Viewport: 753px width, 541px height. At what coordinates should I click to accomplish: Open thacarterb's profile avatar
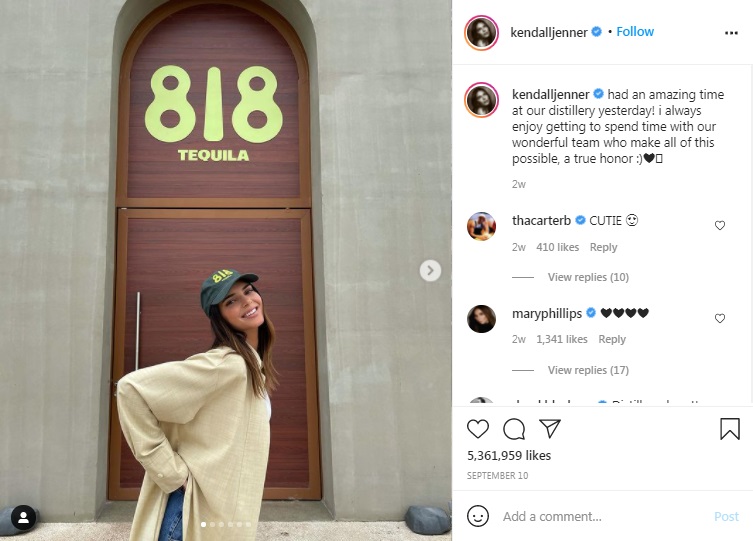[x=481, y=226]
